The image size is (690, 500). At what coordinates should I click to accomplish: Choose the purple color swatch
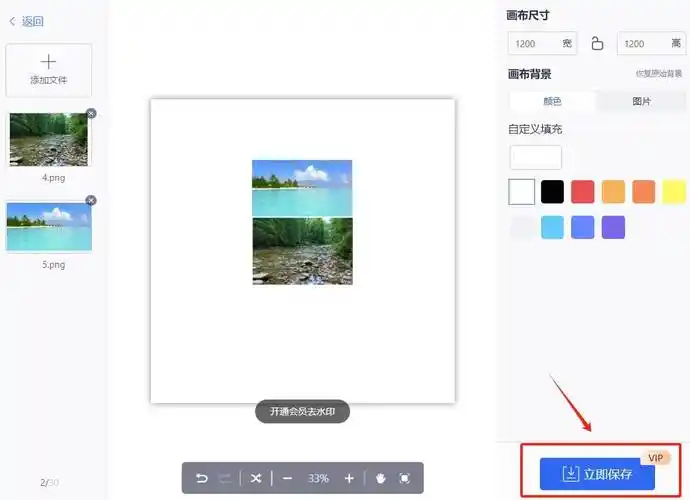613,227
